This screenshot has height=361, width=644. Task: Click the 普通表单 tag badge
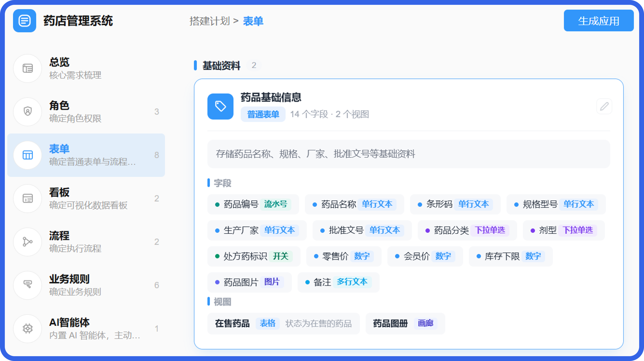pos(263,114)
